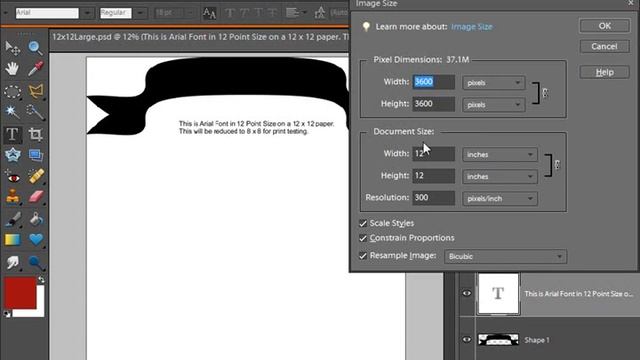Screen dimensions: 640x360
Task: Hide the Arial Font text layer
Action: tap(467, 293)
